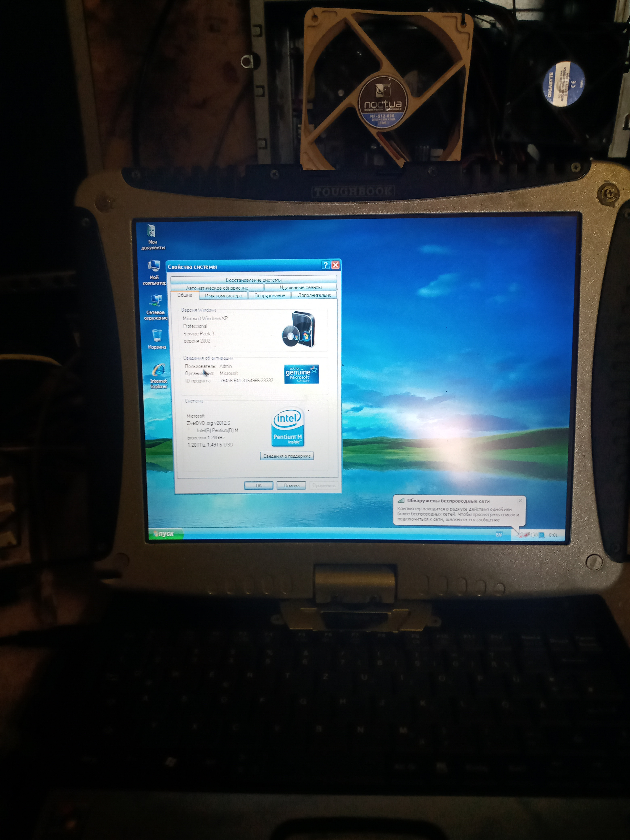Viewport: 630px width, 840px height.
Task: Select the Сетевое окружение desktop icon
Action: (155, 307)
